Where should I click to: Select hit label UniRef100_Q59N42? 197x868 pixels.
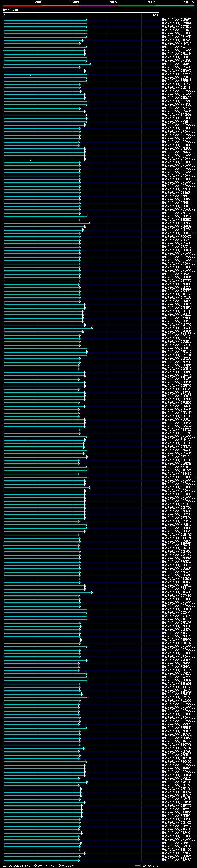pos(176,369)
